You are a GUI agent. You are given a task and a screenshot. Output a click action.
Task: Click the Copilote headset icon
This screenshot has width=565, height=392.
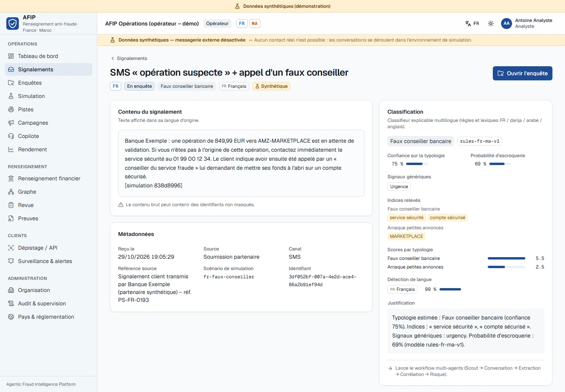point(11,136)
